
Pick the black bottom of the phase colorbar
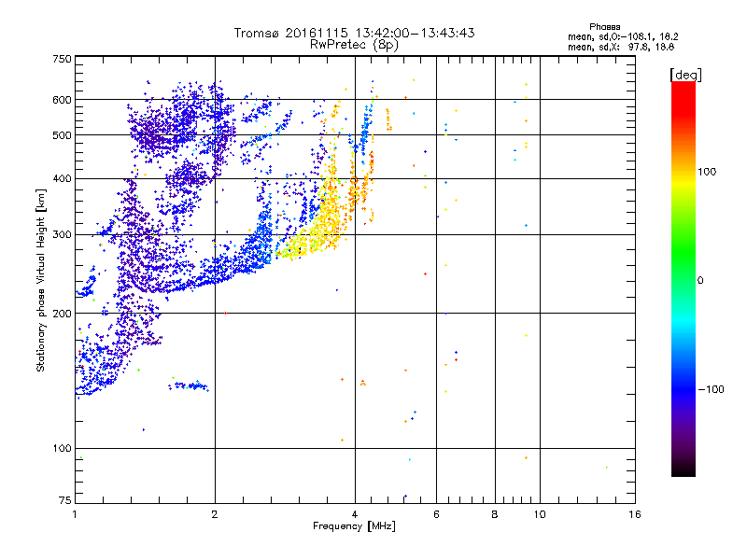coord(684,469)
